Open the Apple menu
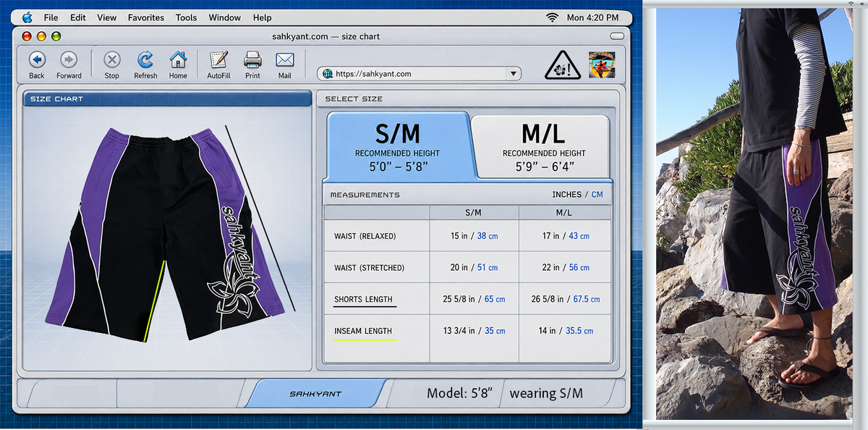868x430 pixels. click(27, 17)
